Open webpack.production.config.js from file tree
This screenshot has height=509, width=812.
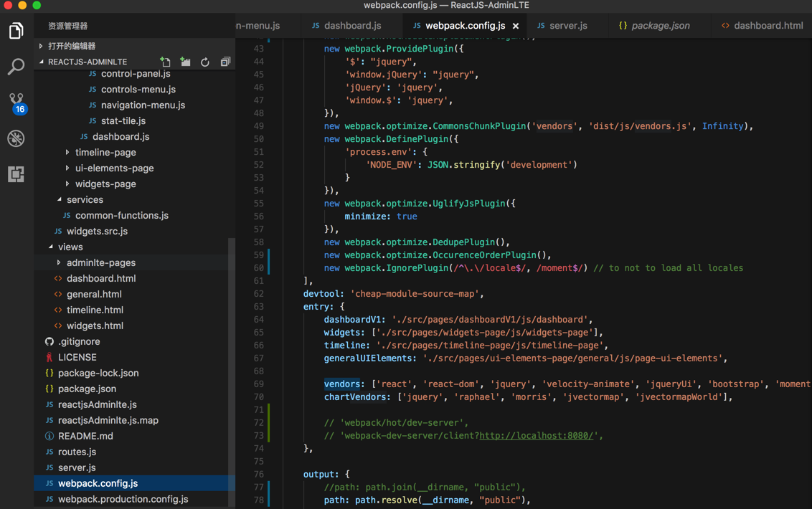coord(123,499)
